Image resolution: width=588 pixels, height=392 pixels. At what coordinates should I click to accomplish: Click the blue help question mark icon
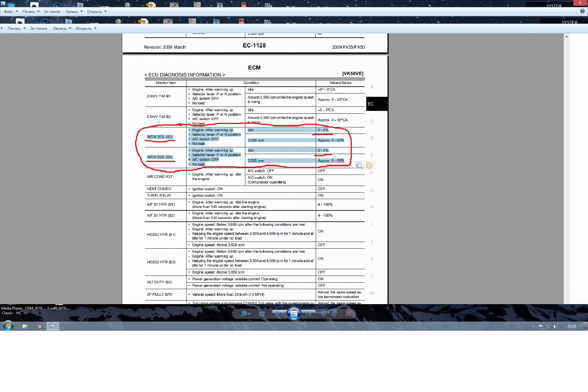pos(582,11)
